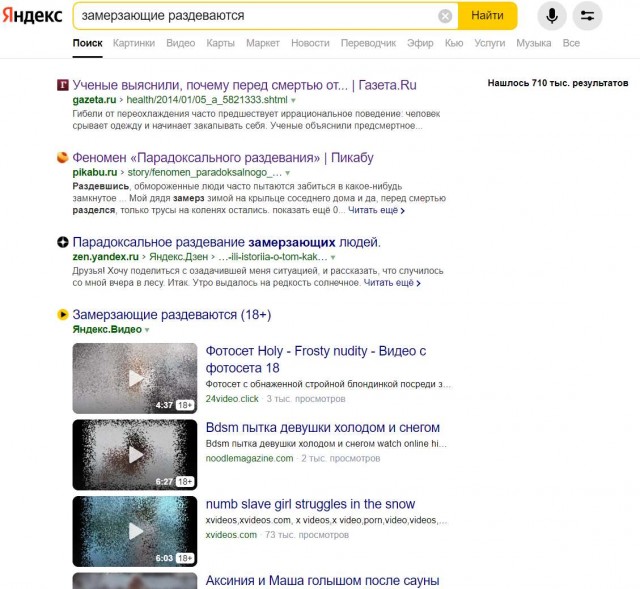This screenshot has height=589, width=640.
Task: Expand dropdown arrow after zen.yandex.ru URL
Action: tap(333, 258)
